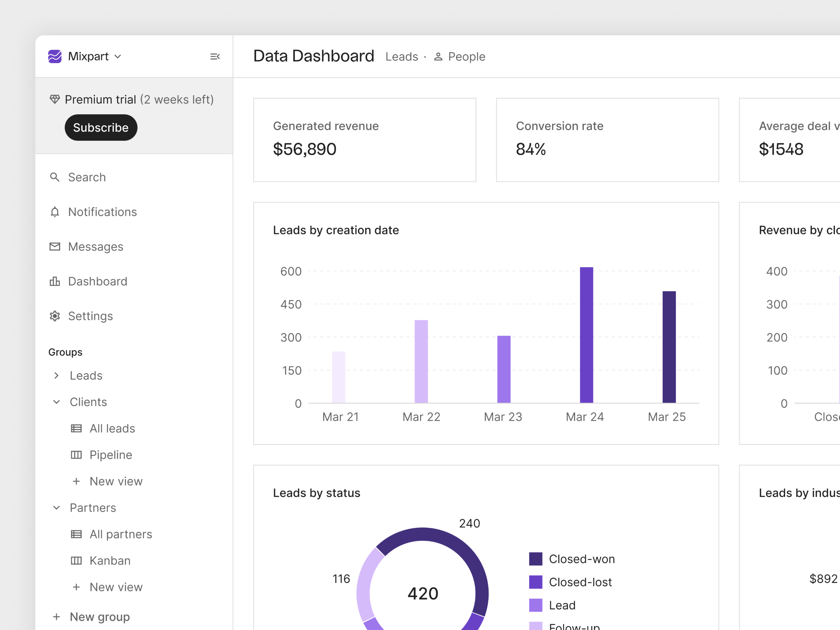Click the Mixpart logo icon
The width and height of the screenshot is (840, 630).
pos(55,57)
